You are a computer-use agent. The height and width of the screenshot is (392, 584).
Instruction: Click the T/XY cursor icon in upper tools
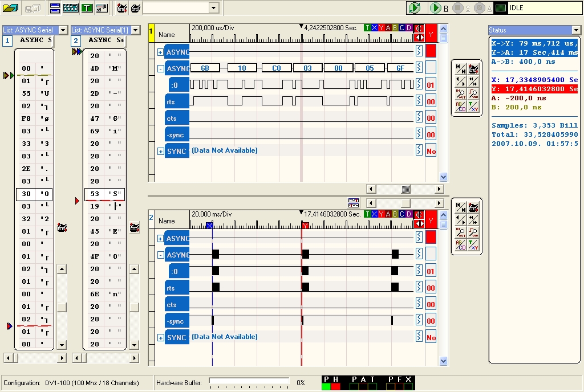473,107
